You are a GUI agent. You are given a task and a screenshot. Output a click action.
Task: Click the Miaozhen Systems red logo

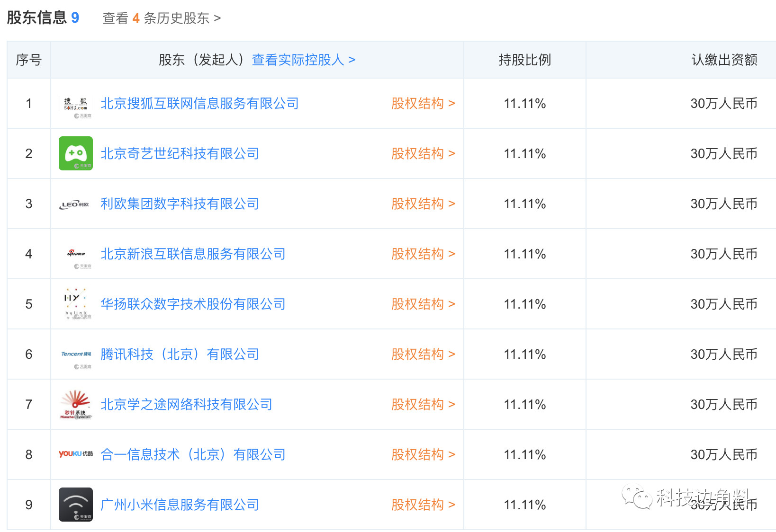pyautogui.click(x=76, y=404)
